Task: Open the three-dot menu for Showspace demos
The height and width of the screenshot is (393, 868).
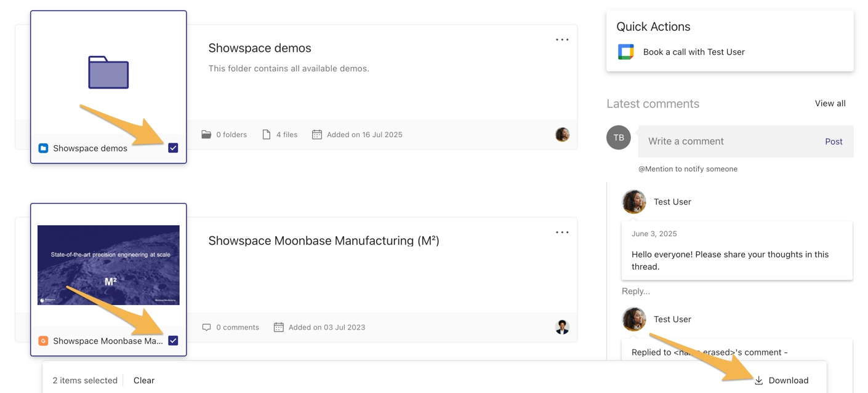Action: click(x=562, y=39)
